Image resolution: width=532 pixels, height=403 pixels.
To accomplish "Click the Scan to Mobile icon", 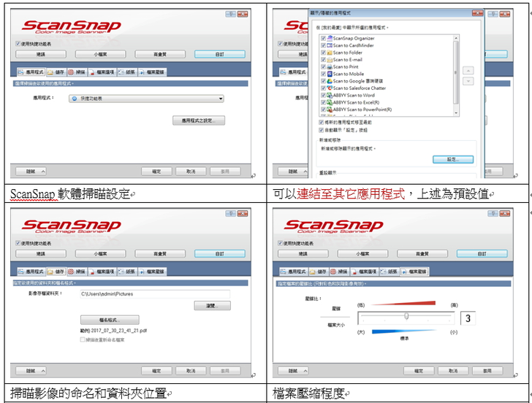I will pyautogui.click(x=330, y=74).
